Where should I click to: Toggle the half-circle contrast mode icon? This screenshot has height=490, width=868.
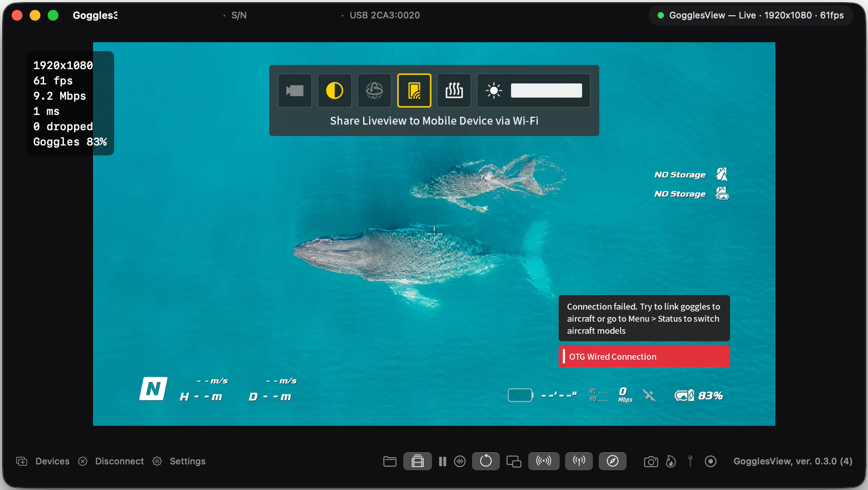pos(334,91)
